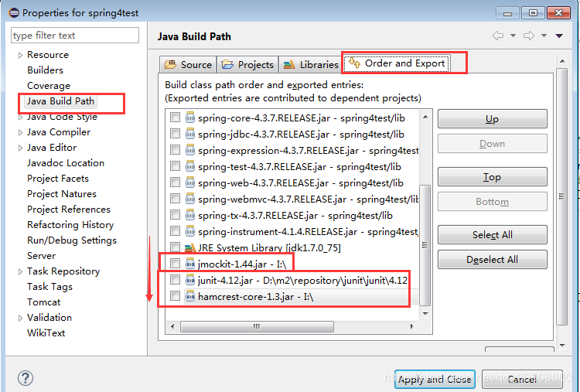The height and width of the screenshot is (392, 580).
Task: Switch to the Source tab
Action: pyautogui.click(x=188, y=65)
